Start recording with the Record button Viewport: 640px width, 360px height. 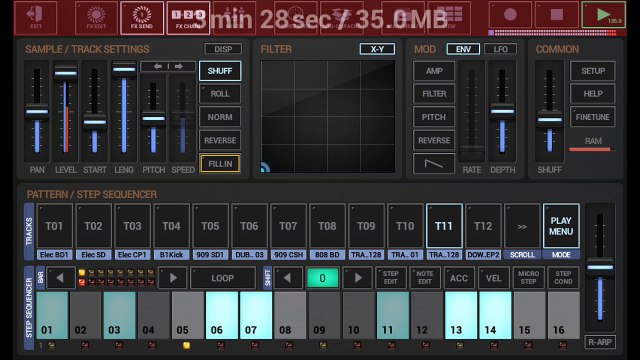tap(510, 15)
